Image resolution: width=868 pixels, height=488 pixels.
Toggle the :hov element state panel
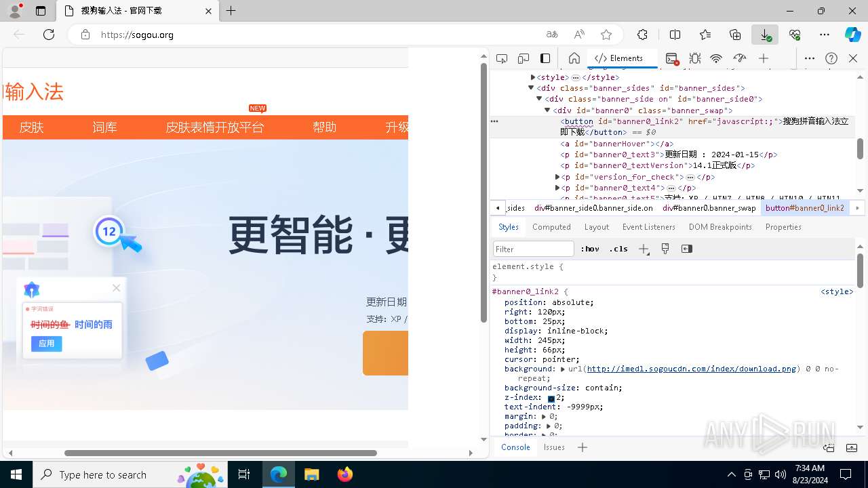(x=590, y=249)
